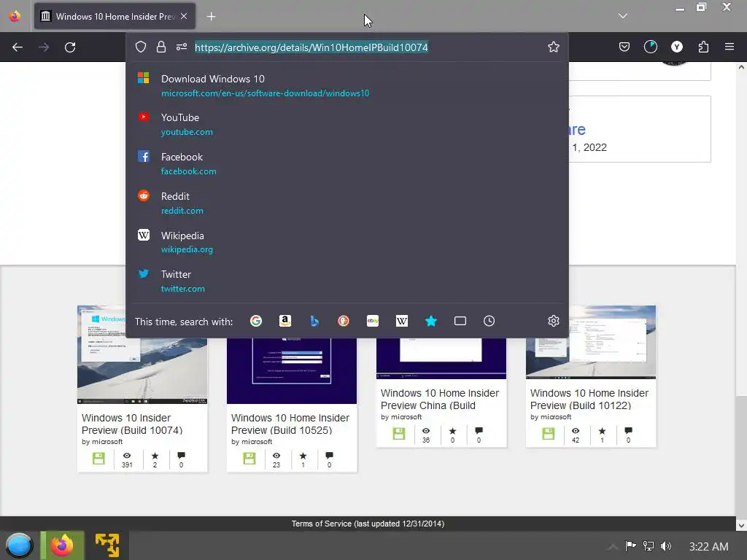Image resolution: width=747 pixels, height=560 pixels.
Task: Click software floppy icon on Build 10525 card
Action: tap(249, 459)
